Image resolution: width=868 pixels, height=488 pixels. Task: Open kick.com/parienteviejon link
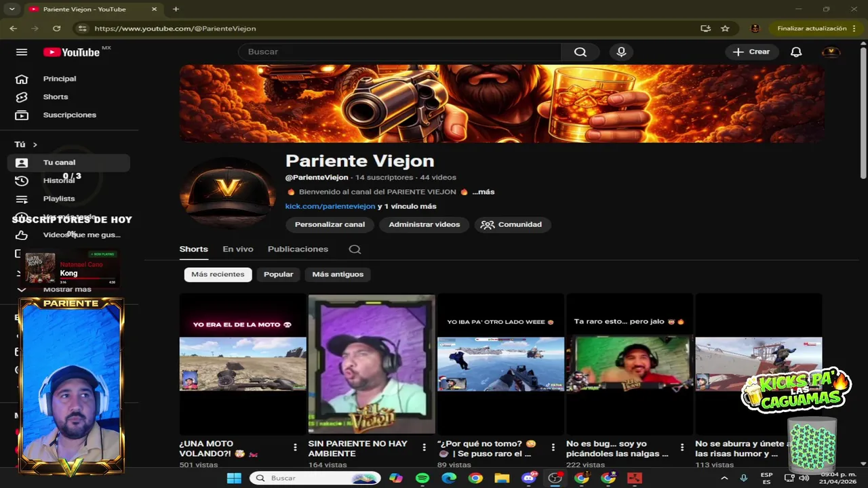pyautogui.click(x=330, y=206)
